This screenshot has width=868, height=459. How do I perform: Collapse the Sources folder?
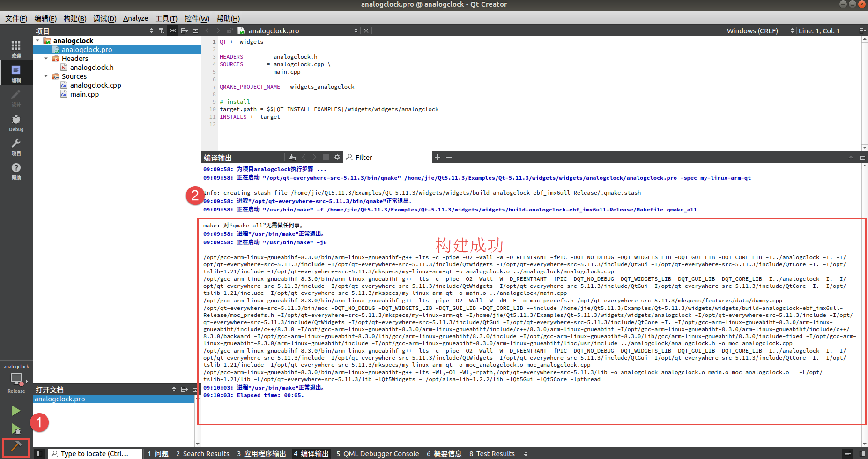coord(46,76)
